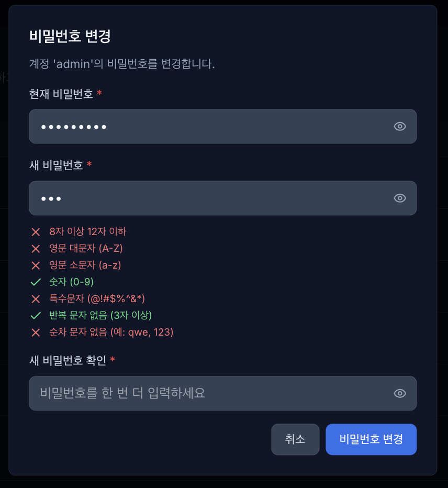Viewport: 448px width, 488px height.
Task: Click the X icon beside '영문 소문자 (a-z)'
Action: [x=36, y=265]
